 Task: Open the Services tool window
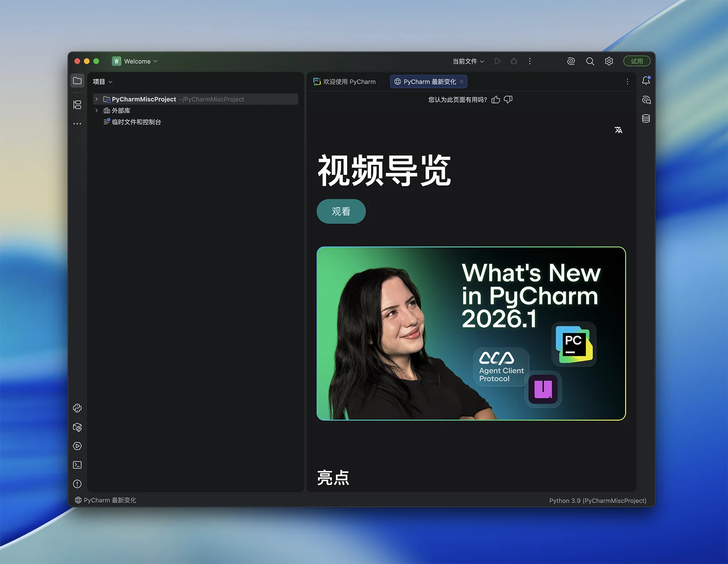pyautogui.click(x=77, y=446)
